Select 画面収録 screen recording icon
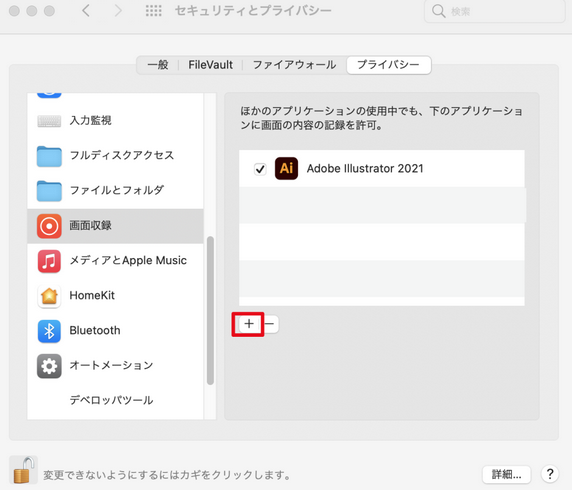This screenshot has width=572, height=490. click(x=49, y=226)
